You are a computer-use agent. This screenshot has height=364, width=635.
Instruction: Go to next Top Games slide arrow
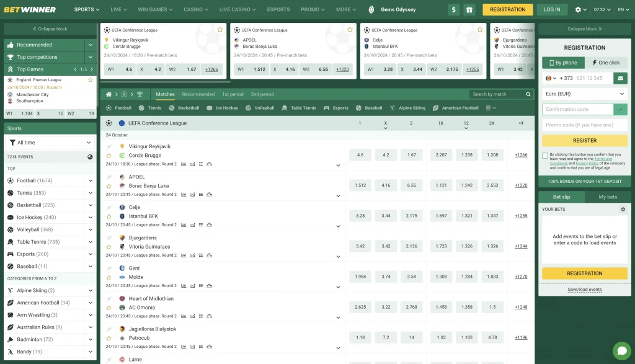(x=92, y=69)
